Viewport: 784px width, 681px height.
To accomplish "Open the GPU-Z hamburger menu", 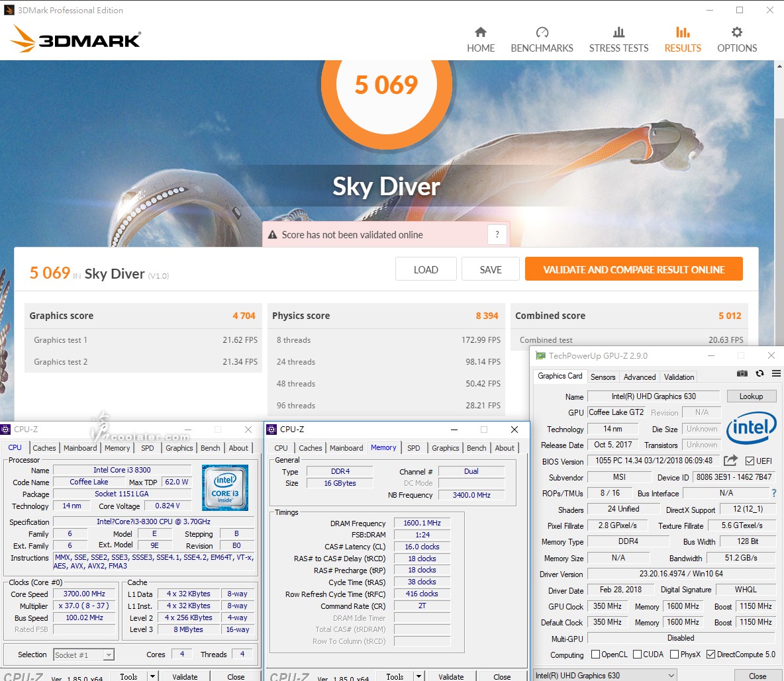I will coord(776,373).
